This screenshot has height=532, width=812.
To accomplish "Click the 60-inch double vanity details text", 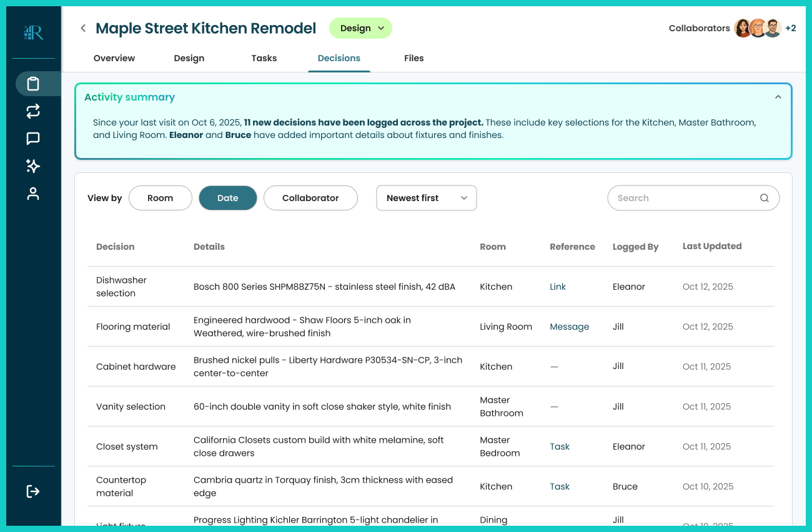I will 322,406.
